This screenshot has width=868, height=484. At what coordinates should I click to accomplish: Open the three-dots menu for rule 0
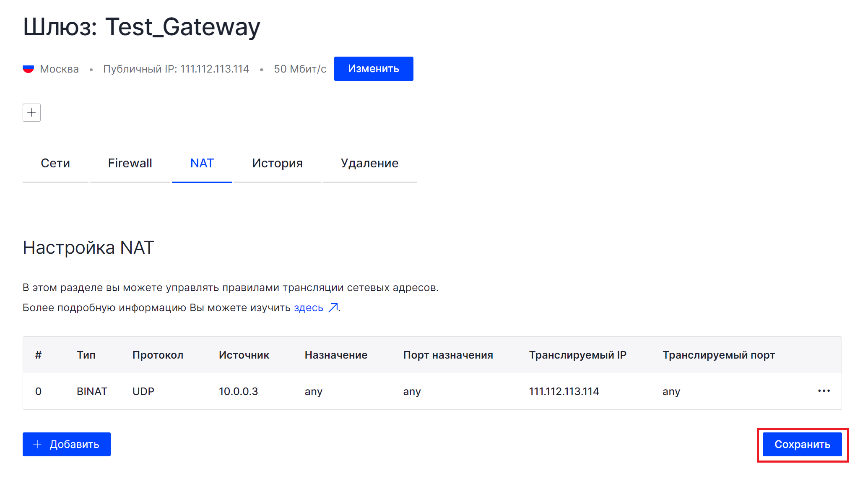tap(824, 391)
